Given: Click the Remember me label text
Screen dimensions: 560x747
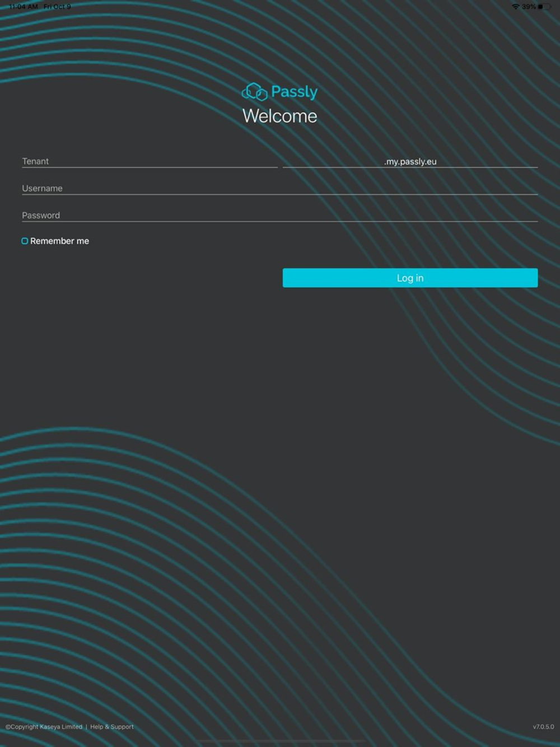Looking at the screenshot, I should coord(59,241).
